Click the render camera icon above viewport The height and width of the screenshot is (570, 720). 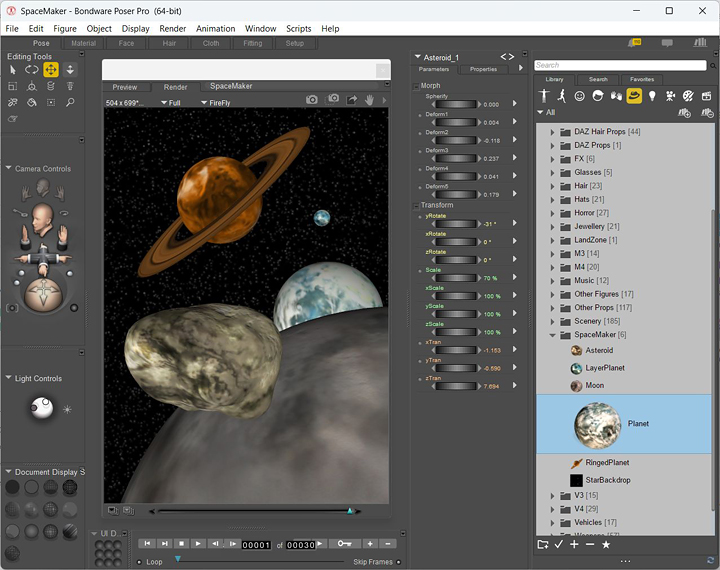312,100
